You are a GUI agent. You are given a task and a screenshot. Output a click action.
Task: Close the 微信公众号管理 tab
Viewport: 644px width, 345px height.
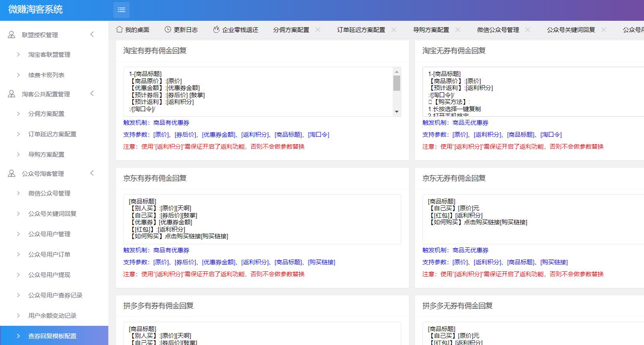pyautogui.click(x=528, y=30)
